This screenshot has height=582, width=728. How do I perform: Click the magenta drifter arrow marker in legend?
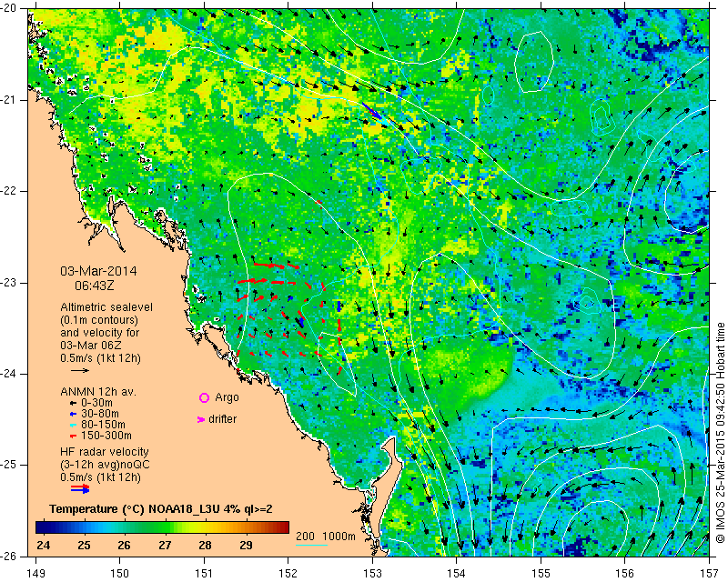[201, 419]
